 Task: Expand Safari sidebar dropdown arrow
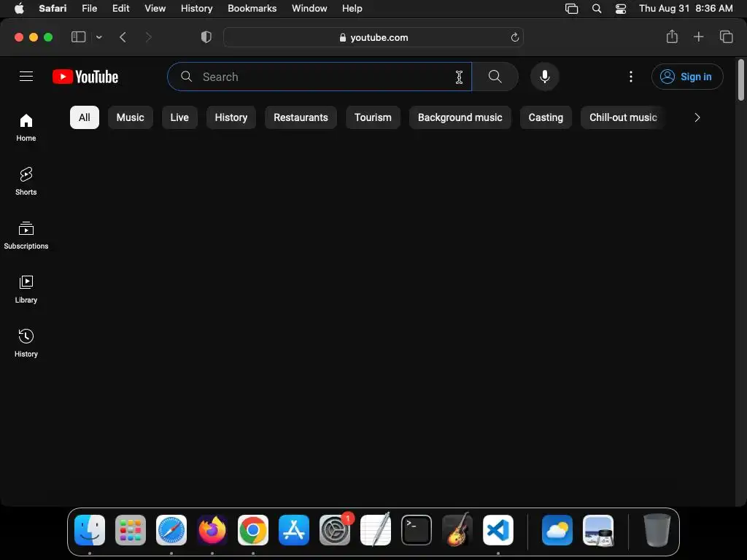click(98, 36)
